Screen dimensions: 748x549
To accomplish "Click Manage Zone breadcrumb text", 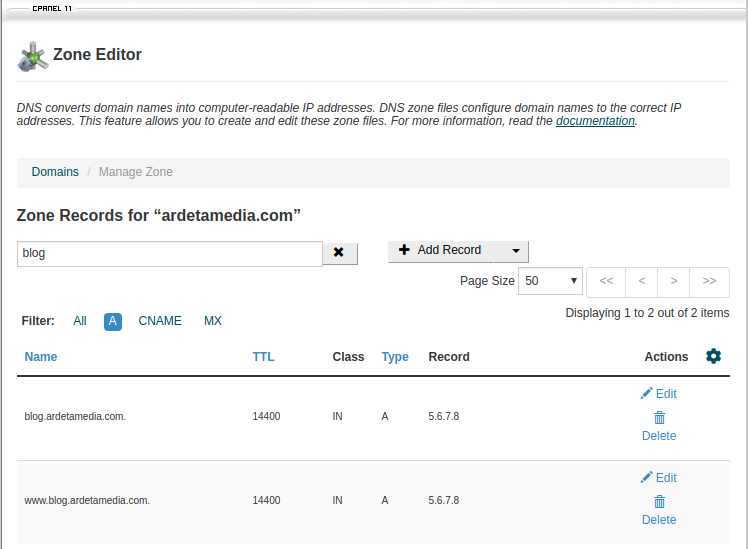I will (x=136, y=172).
